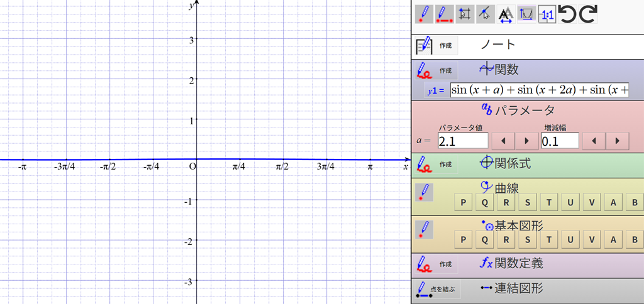This screenshot has height=304, width=644.
Task: Click the font size adjustment icon
Action: click(506, 14)
